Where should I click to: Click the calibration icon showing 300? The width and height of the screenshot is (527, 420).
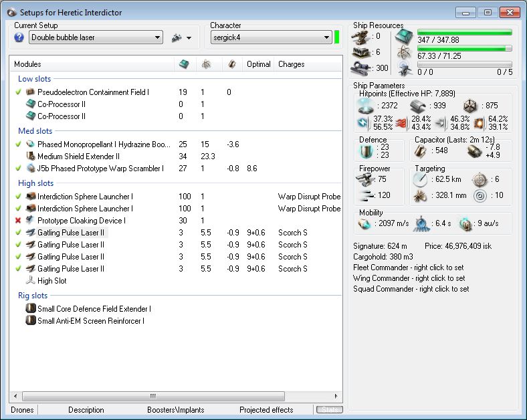(361, 68)
